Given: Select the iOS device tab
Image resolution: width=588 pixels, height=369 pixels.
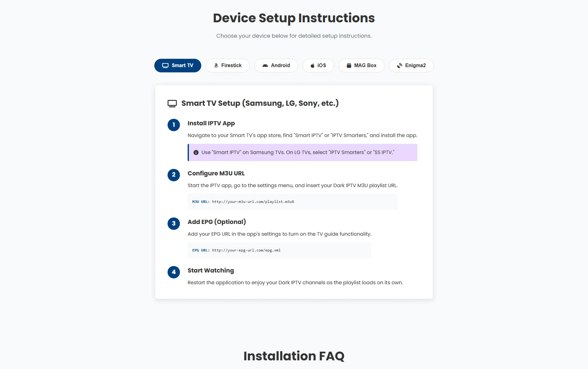Looking at the screenshot, I should 318,65.
